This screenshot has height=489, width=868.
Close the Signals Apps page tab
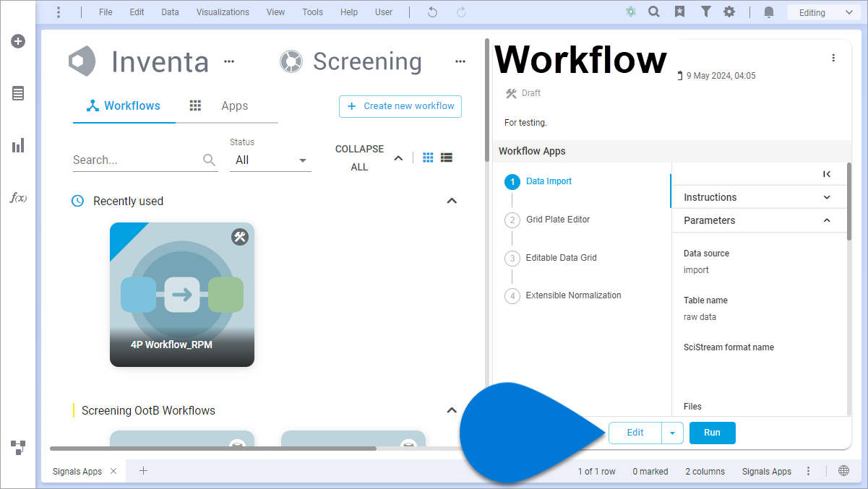tap(113, 471)
